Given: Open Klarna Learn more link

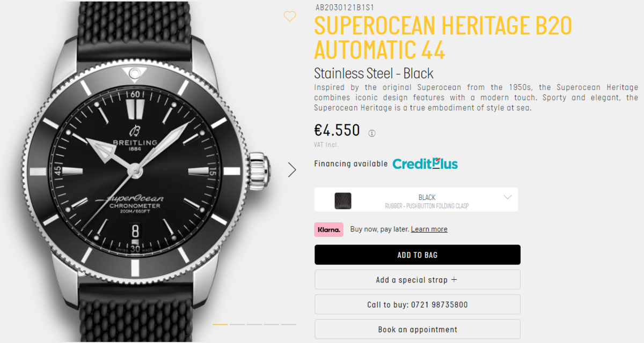Looking at the screenshot, I should point(429,229).
